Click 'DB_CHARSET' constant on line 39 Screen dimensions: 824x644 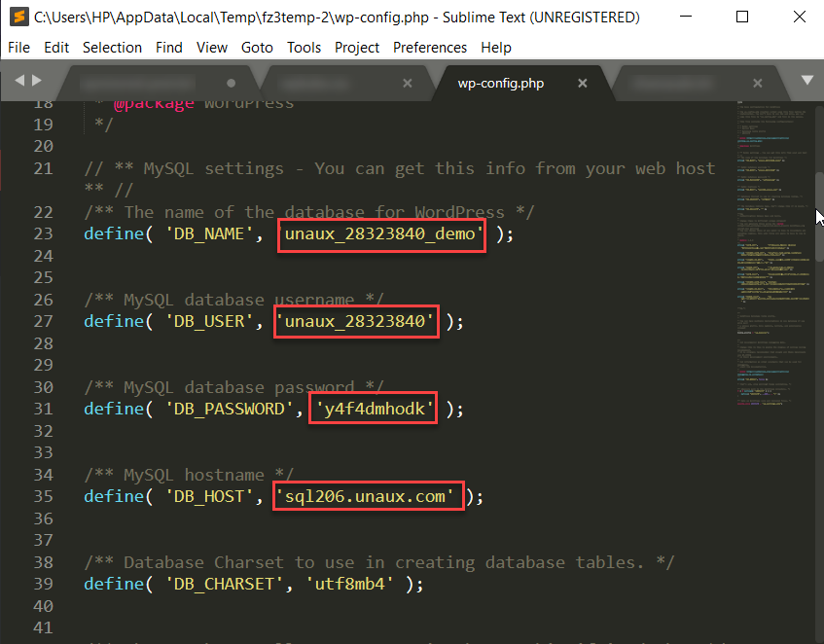pos(224,584)
